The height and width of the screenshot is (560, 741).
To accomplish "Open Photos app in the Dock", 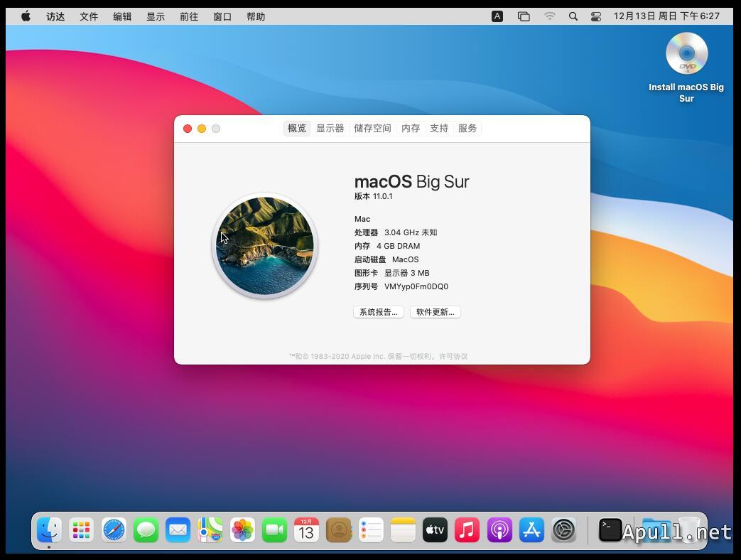I will (242, 529).
